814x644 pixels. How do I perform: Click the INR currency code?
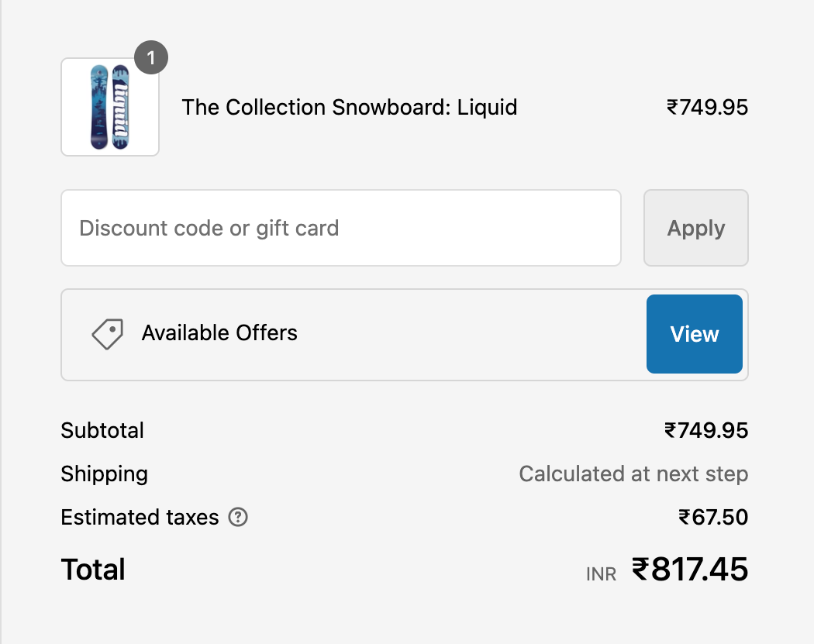[x=601, y=574]
